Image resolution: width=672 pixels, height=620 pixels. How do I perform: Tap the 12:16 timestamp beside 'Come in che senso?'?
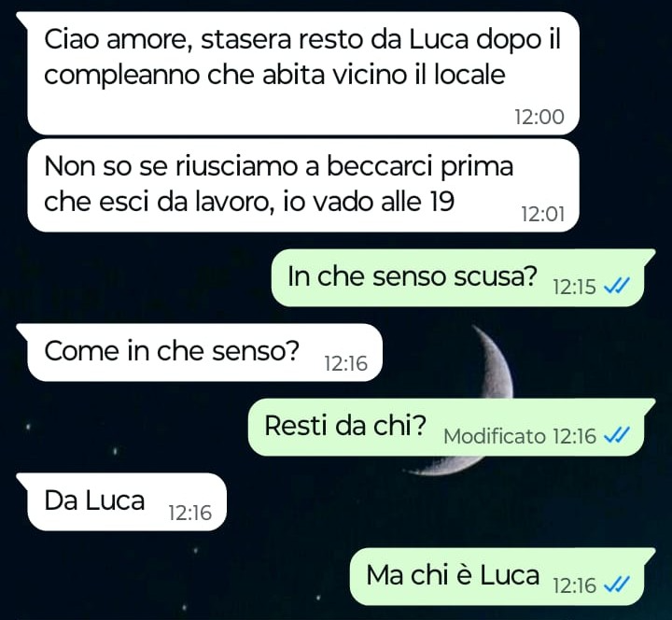pyautogui.click(x=346, y=363)
